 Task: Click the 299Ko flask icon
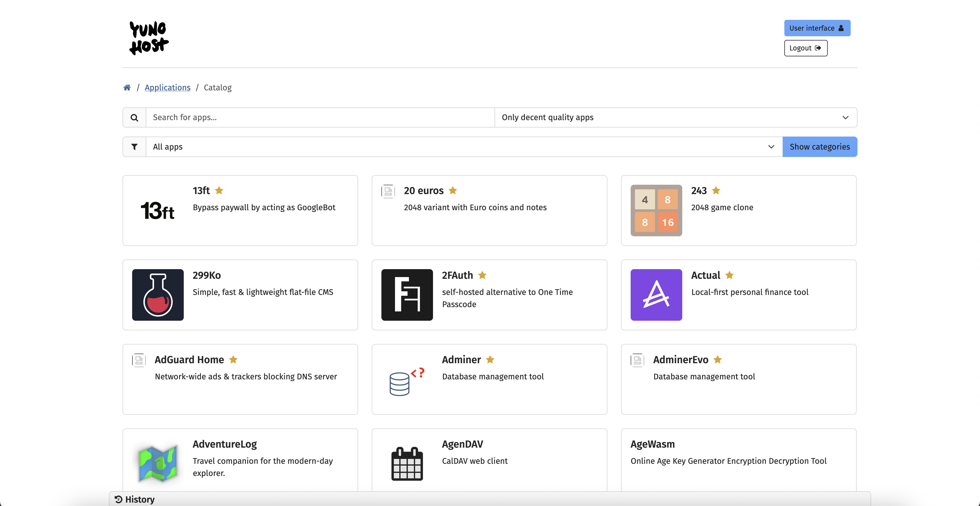(157, 295)
